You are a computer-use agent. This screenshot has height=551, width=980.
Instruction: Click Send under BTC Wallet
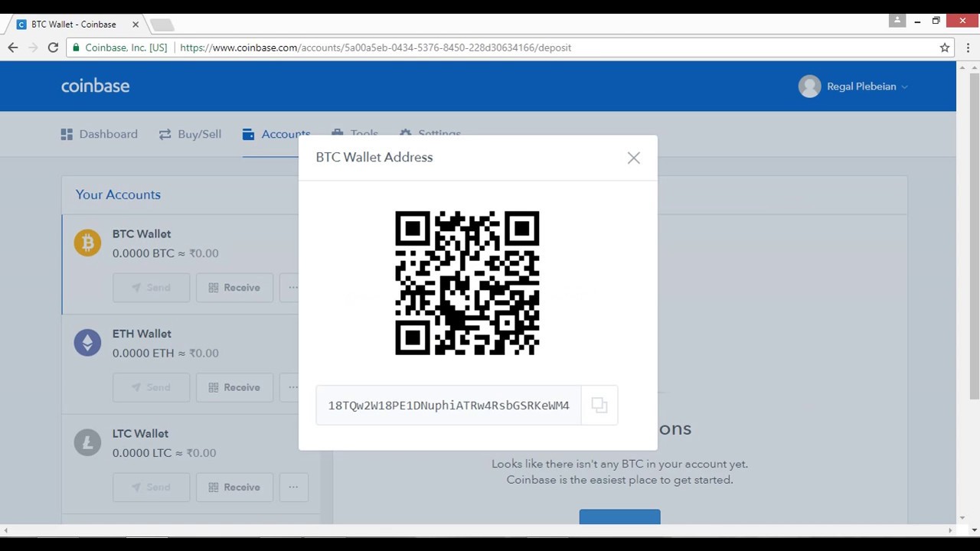click(x=151, y=288)
